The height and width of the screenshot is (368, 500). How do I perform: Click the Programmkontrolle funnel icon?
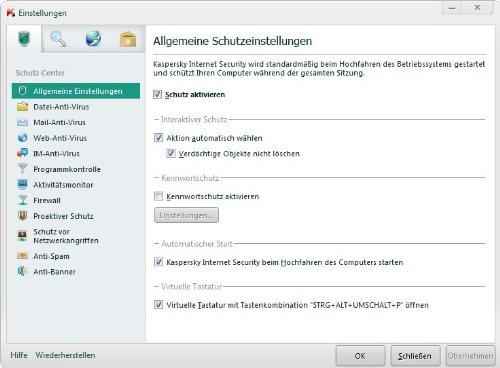point(22,169)
